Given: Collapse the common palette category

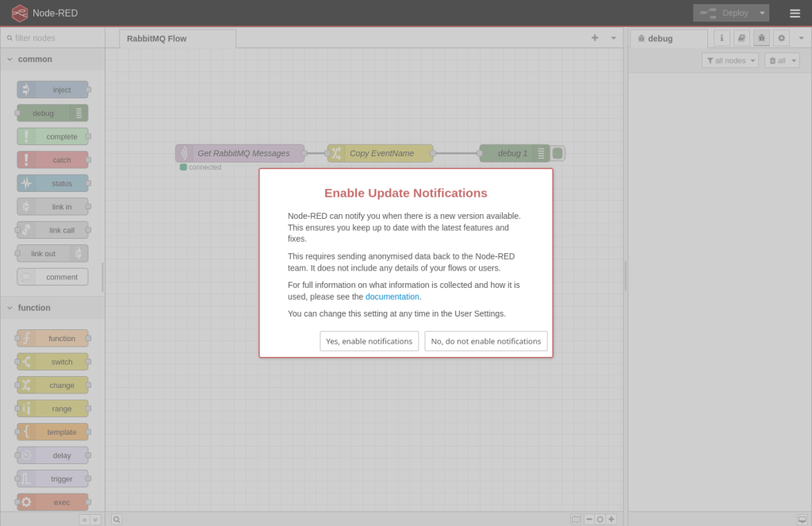Looking at the screenshot, I should click(10, 60).
